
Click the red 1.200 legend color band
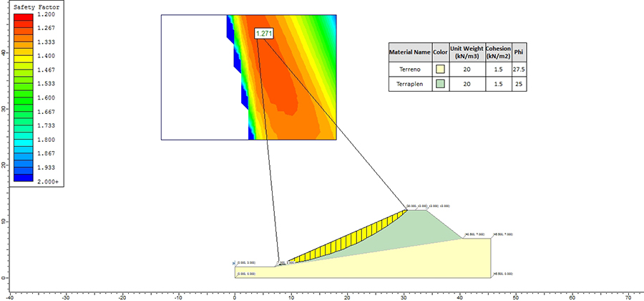(x=23, y=17)
